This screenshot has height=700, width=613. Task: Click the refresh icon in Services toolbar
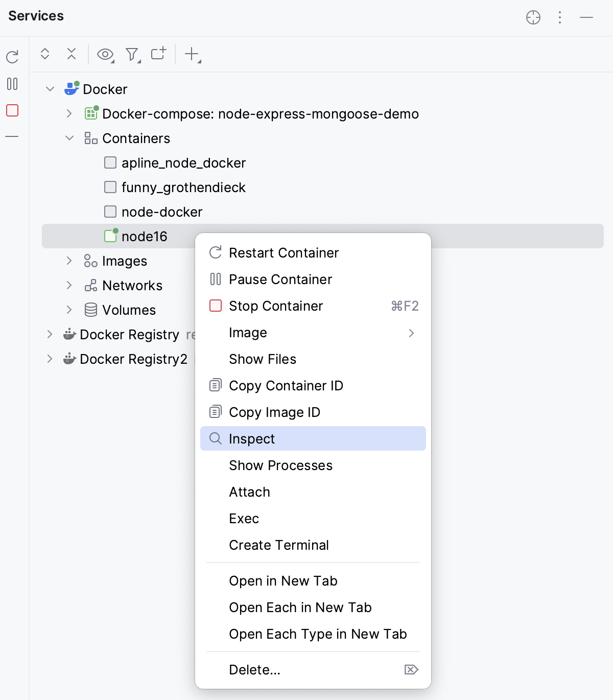13,56
